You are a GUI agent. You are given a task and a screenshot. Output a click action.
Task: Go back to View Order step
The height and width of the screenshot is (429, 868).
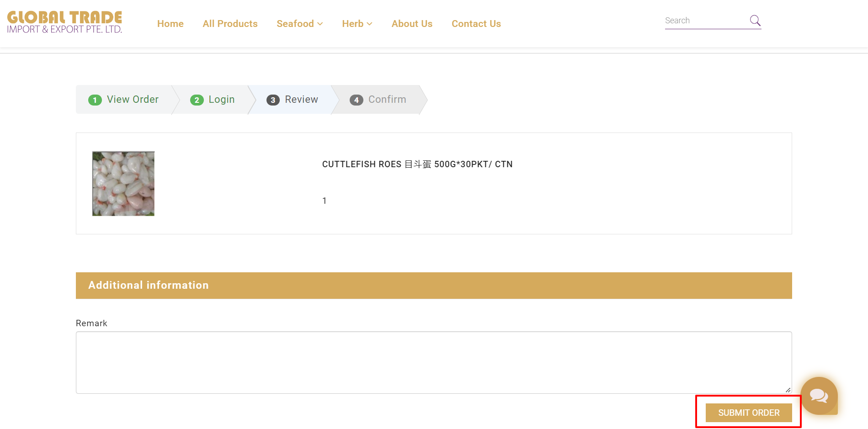tap(123, 100)
